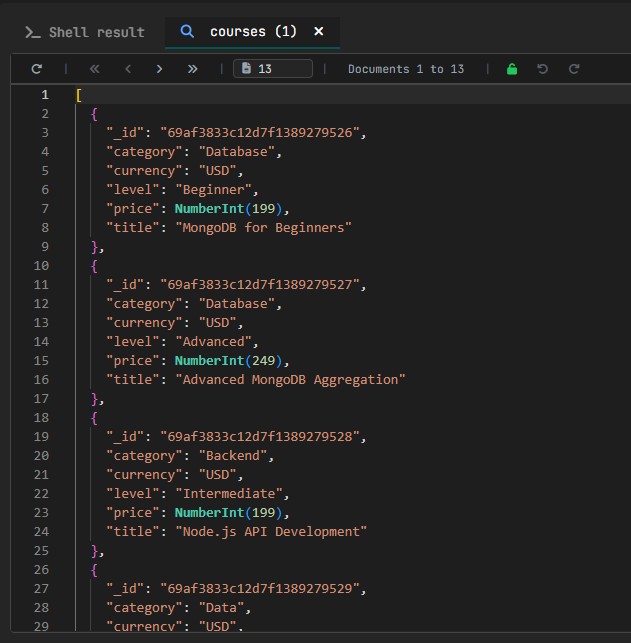Select the courses (1) tab
Image resolution: width=631 pixels, height=643 pixels.
point(253,32)
